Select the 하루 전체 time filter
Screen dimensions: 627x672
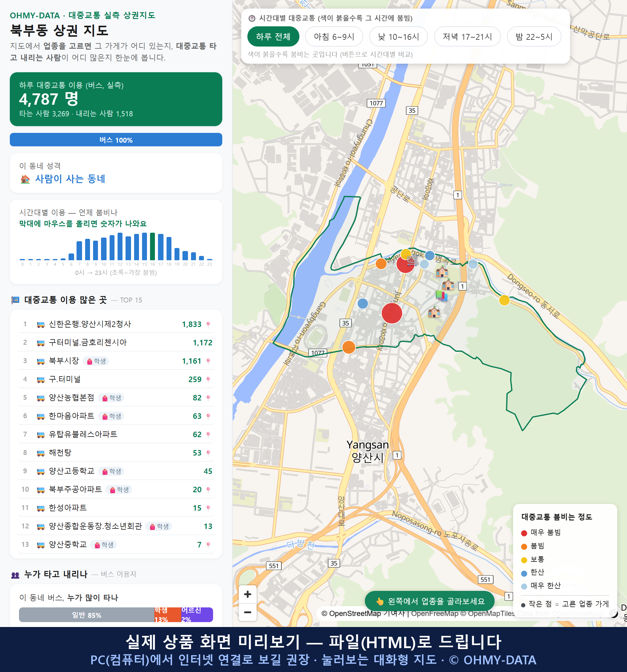coord(273,36)
